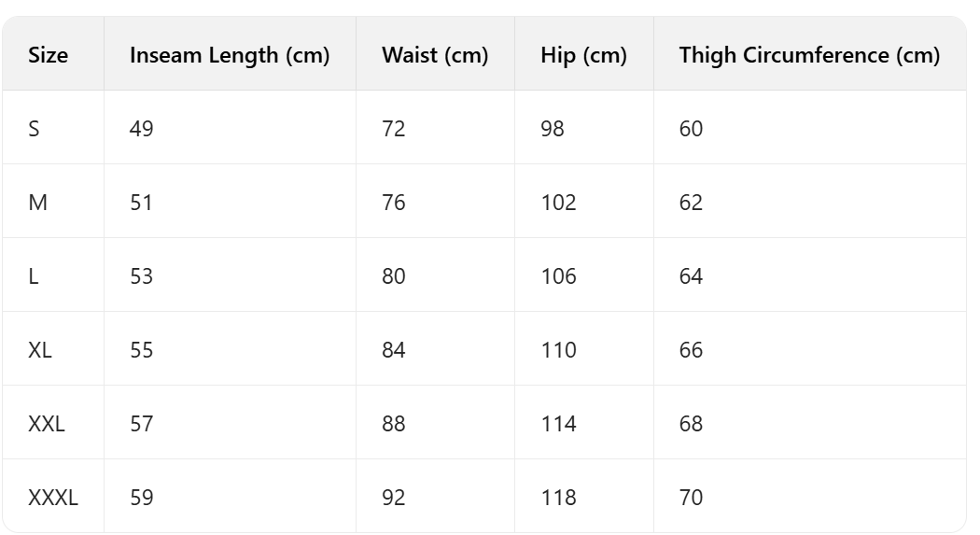Click the hip value 106 cell

pos(558,276)
